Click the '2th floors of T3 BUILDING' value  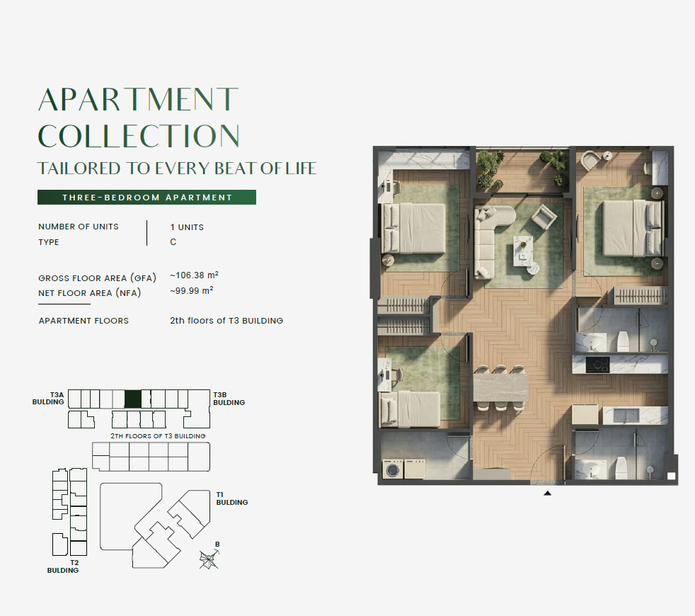226,321
